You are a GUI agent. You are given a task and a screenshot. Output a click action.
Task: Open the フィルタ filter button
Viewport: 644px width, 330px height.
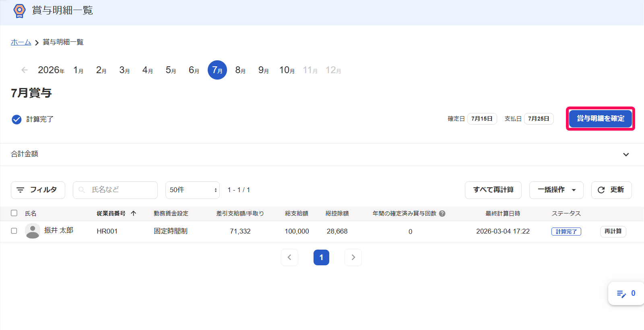click(38, 190)
